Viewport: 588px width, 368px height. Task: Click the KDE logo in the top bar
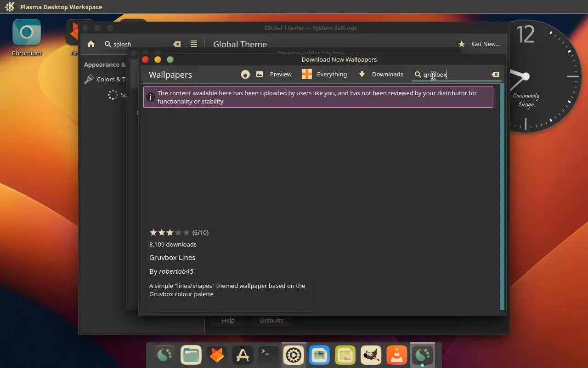[x=10, y=7]
